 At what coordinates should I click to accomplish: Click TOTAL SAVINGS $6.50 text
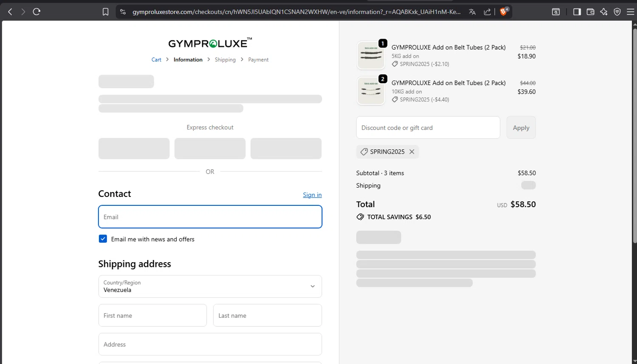(x=399, y=217)
